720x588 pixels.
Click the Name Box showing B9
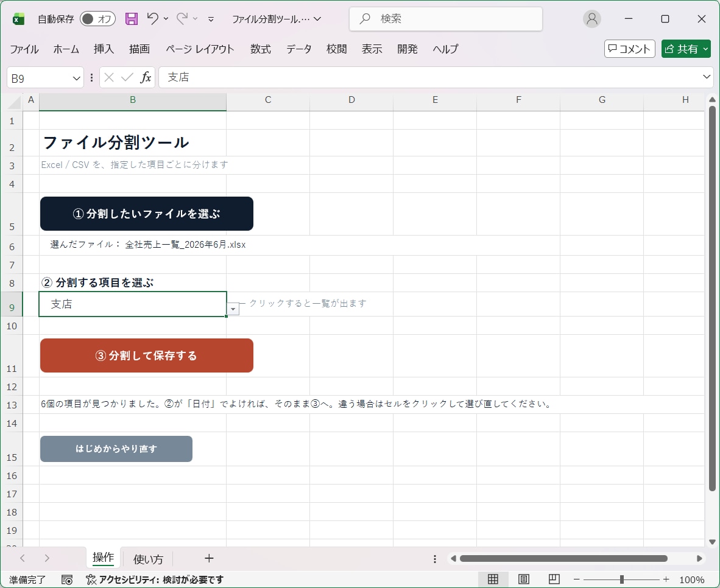coord(39,79)
